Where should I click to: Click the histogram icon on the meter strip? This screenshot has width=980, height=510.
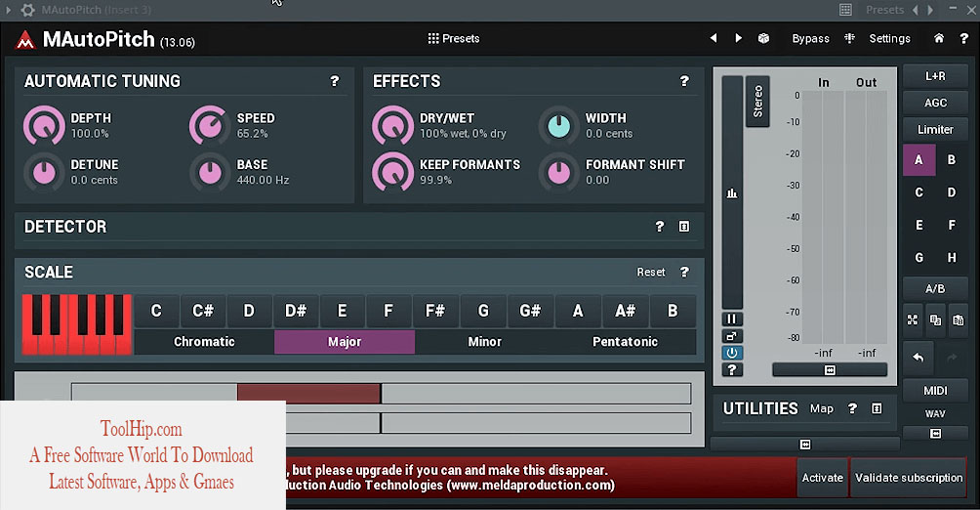[732, 193]
